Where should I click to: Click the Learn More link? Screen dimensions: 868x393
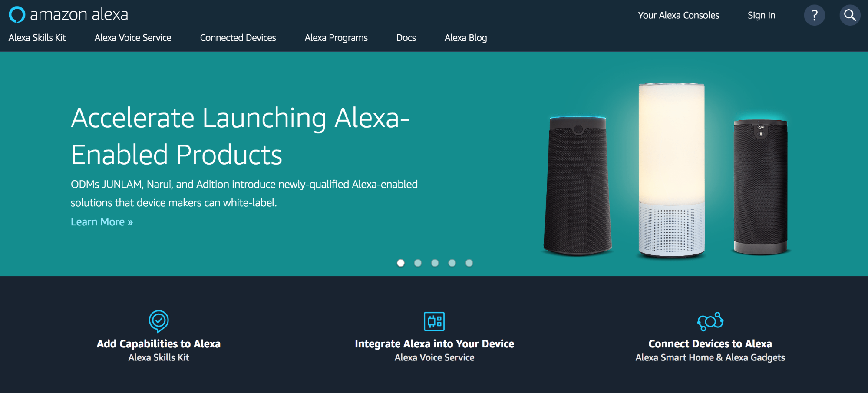pos(102,222)
